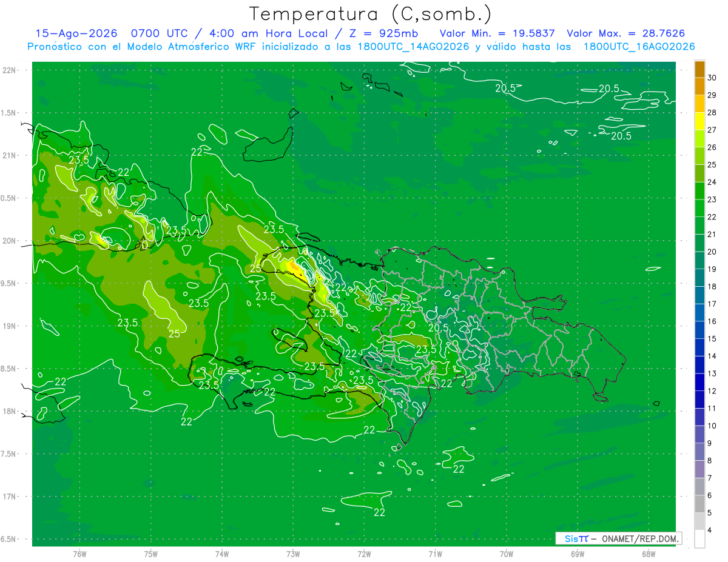Click the pressure level 'Z = 925mb'

click(x=383, y=33)
